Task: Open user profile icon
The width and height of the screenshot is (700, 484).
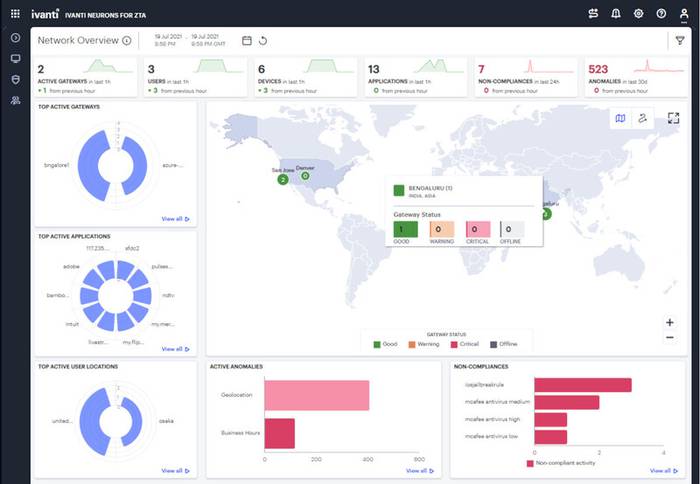Action: pyautogui.click(x=684, y=14)
